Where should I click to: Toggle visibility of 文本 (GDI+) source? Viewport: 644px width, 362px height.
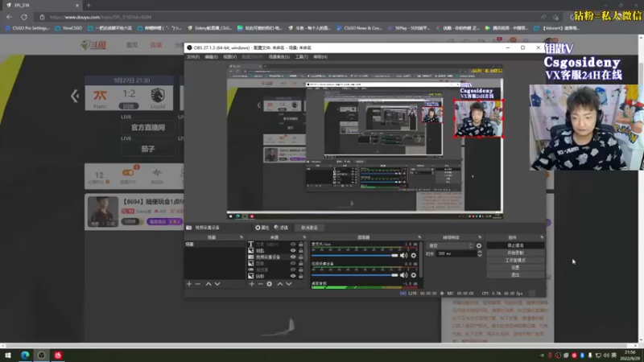(293, 245)
